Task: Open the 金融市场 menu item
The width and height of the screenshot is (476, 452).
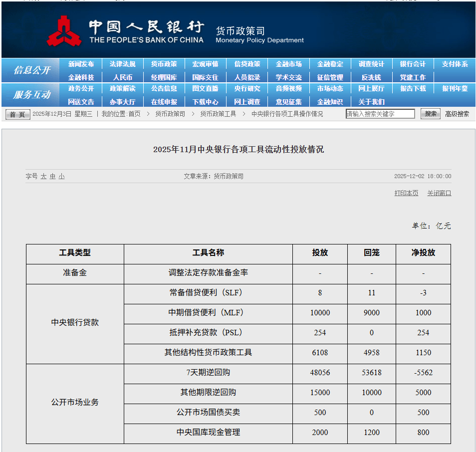Action: 288,64
